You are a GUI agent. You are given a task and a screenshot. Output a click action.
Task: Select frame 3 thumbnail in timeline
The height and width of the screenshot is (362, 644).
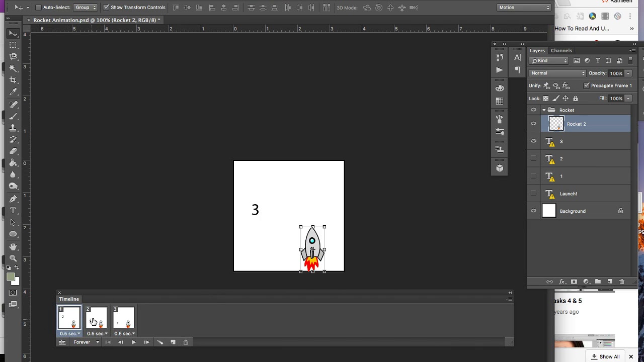pos(124,318)
